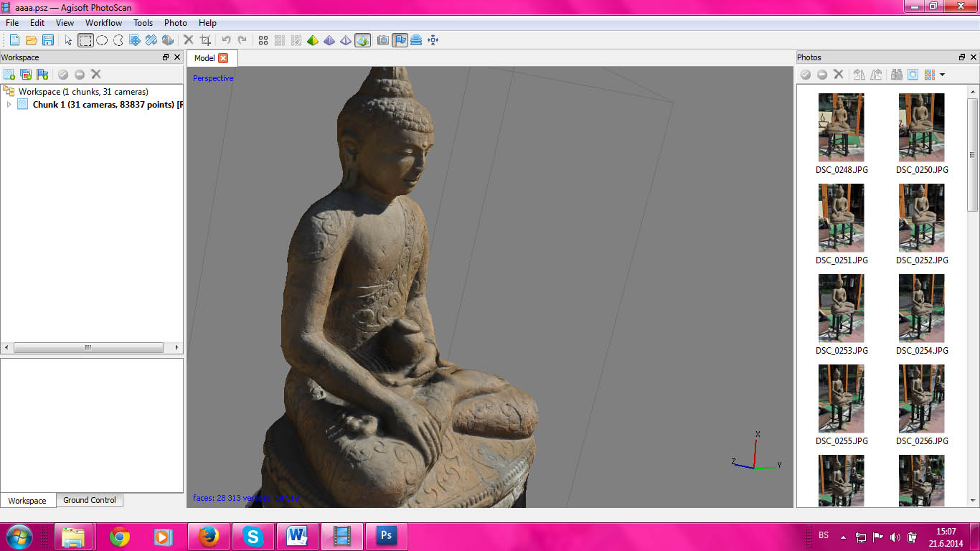980x551 pixels.
Task: Click the Crop Selection icon
Action: tap(205, 40)
